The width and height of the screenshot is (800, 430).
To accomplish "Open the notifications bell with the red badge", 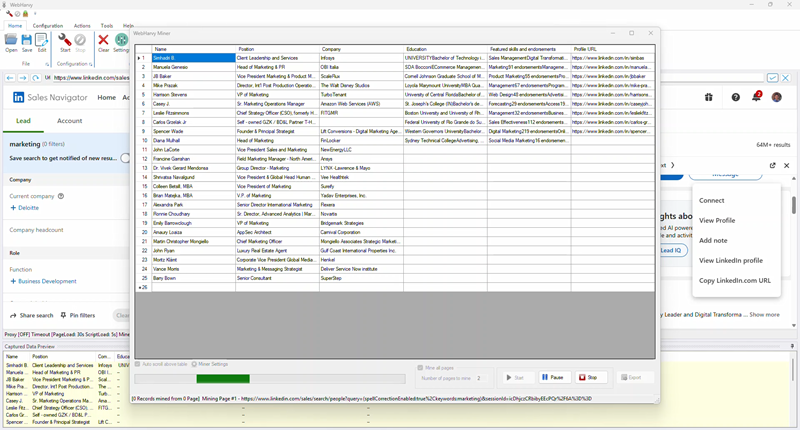I will (x=757, y=96).
